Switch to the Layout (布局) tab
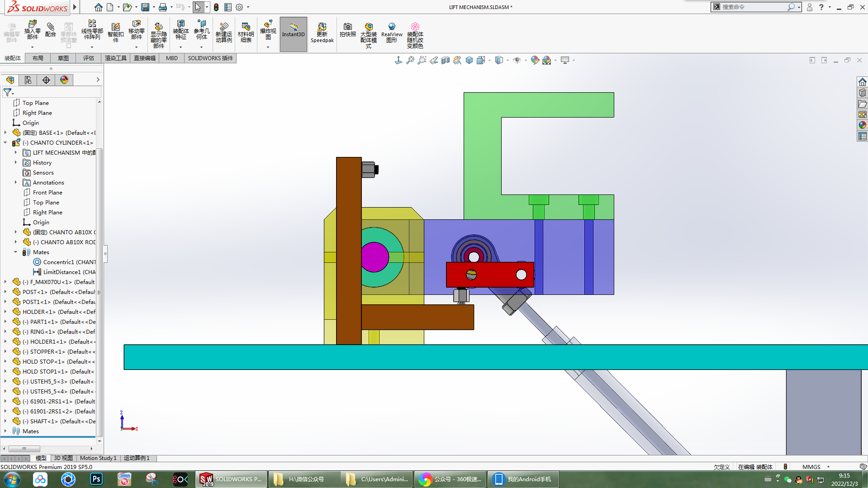 tap(38, 58)
